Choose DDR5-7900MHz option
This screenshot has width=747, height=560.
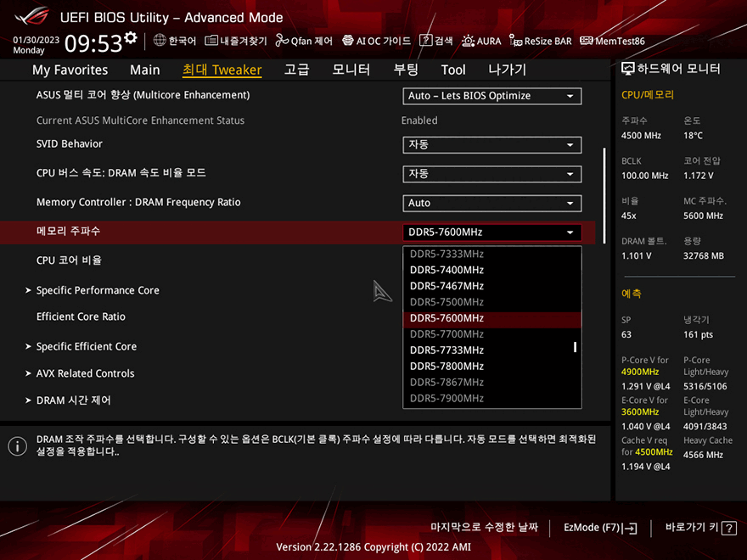(492, 399)
